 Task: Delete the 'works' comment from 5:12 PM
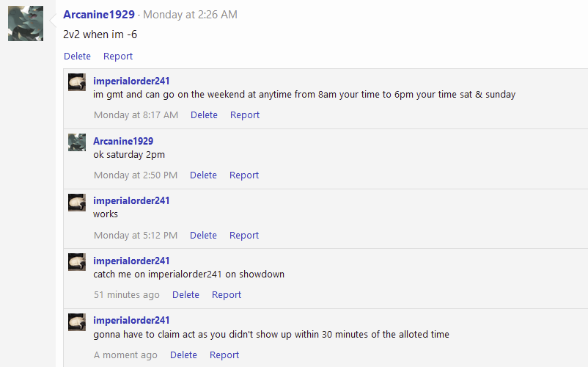pos(203,236)
